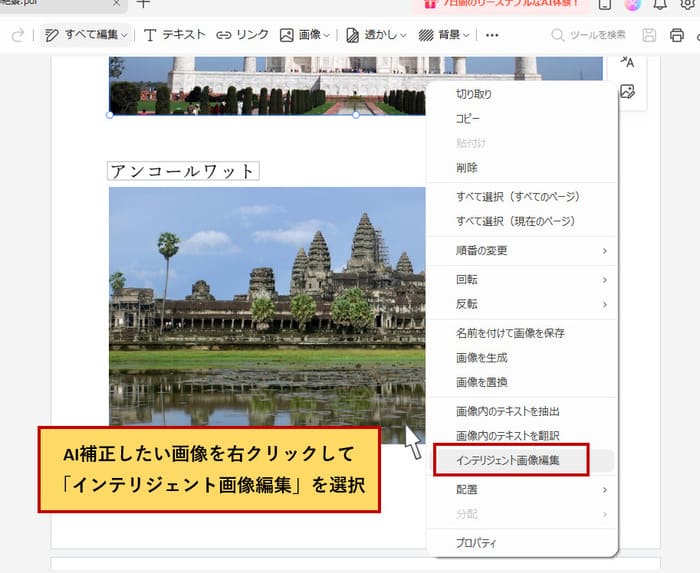This screenshot has width=700, height=573.
Task: Select the リンク link tool
Action: point(242,35)
